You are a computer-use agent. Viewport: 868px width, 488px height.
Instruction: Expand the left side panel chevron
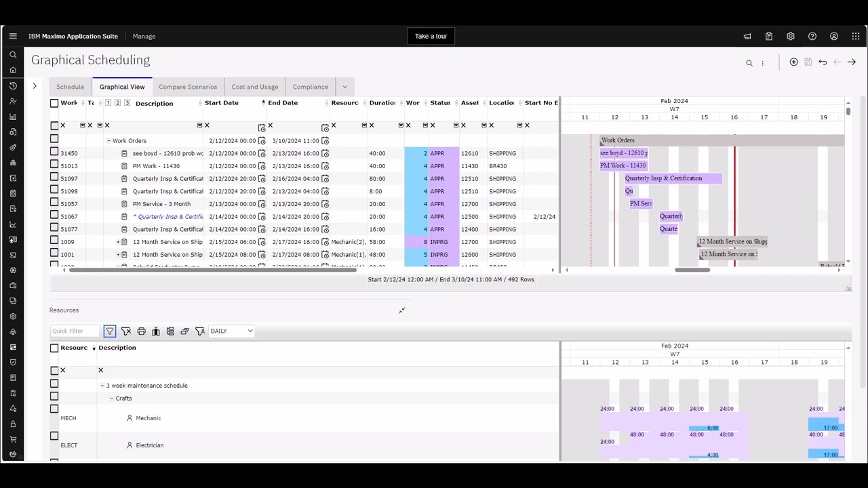click(x=35, y=86)
